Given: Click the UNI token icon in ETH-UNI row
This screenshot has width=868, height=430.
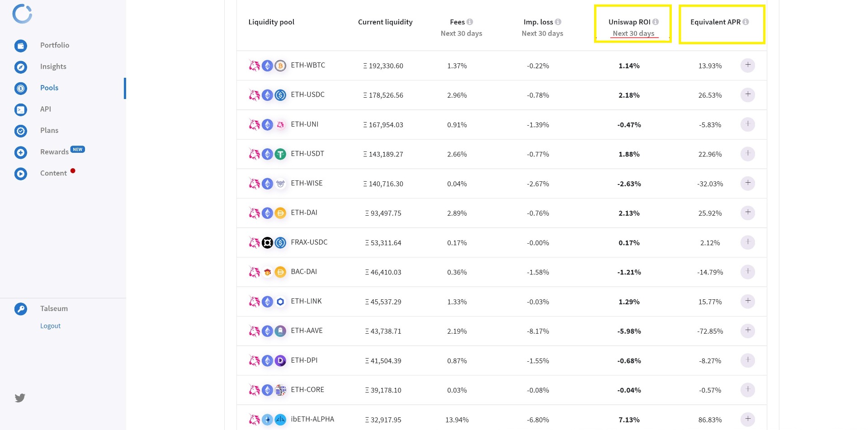Looking at the screenshot, I should [280, 125].
